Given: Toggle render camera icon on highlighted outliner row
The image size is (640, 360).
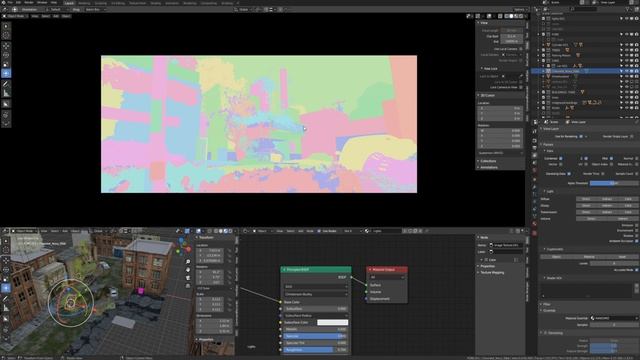Looking at the screenshot, I should pyautogui.click(x=636, y=71).
